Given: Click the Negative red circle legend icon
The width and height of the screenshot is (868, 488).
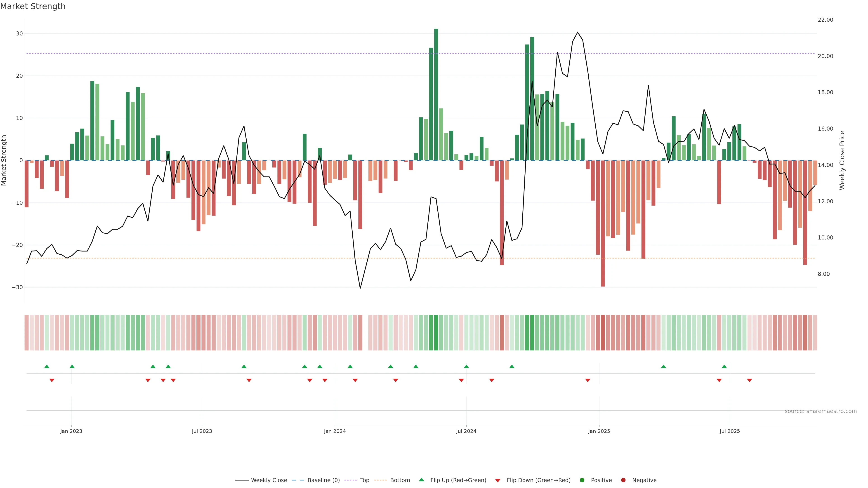Looking at the screenshot, I should pyautogui.click(x=623, y=480).
